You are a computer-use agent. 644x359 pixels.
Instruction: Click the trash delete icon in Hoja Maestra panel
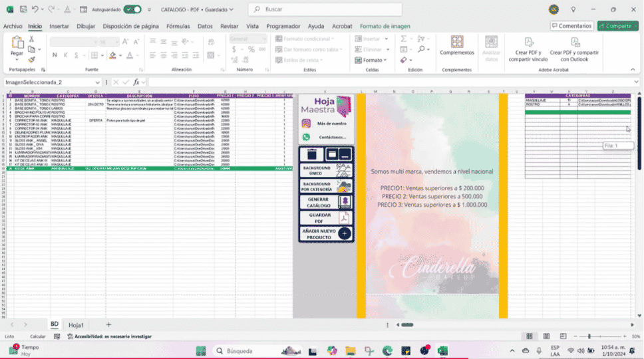[312, 154]
